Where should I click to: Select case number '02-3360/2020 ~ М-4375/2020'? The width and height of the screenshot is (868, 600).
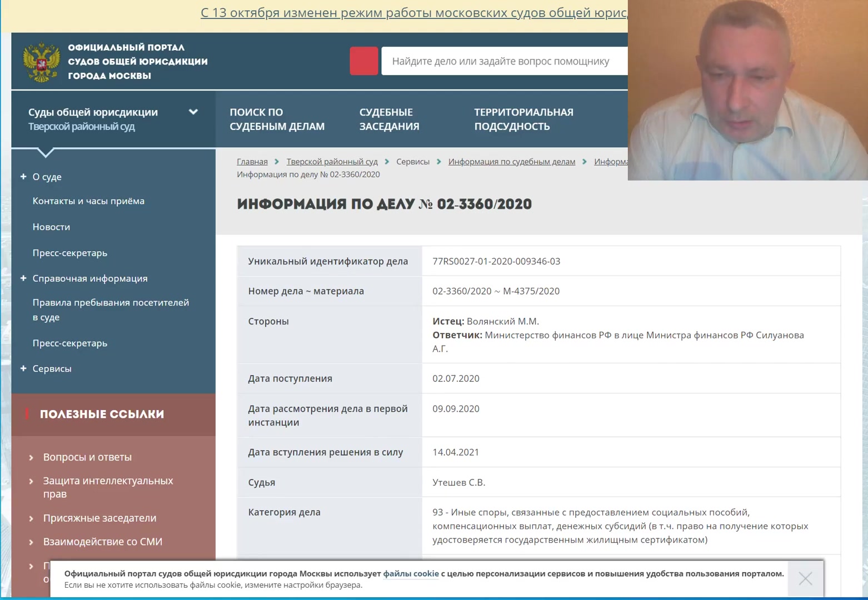tap(496, 291)
